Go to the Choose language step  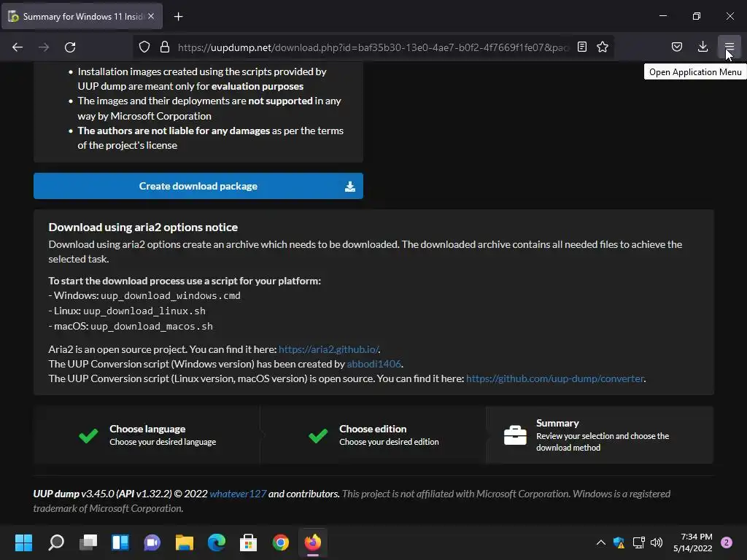147,435
